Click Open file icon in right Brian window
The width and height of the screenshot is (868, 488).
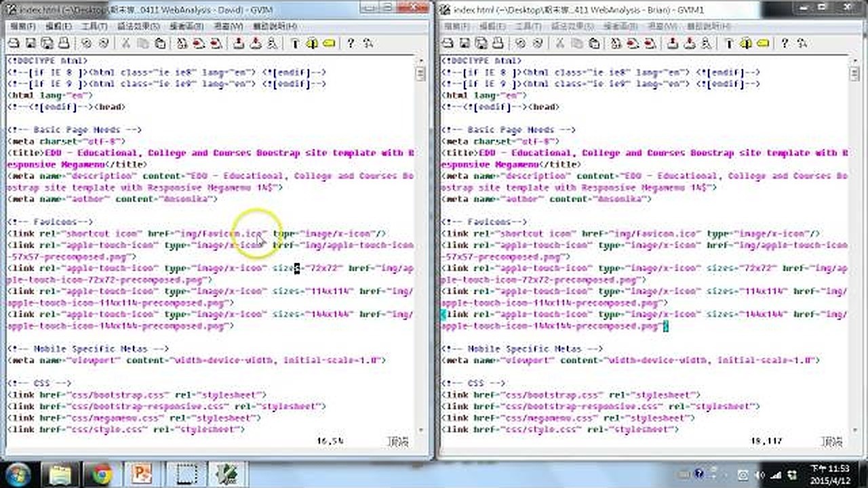click(448, 43)
